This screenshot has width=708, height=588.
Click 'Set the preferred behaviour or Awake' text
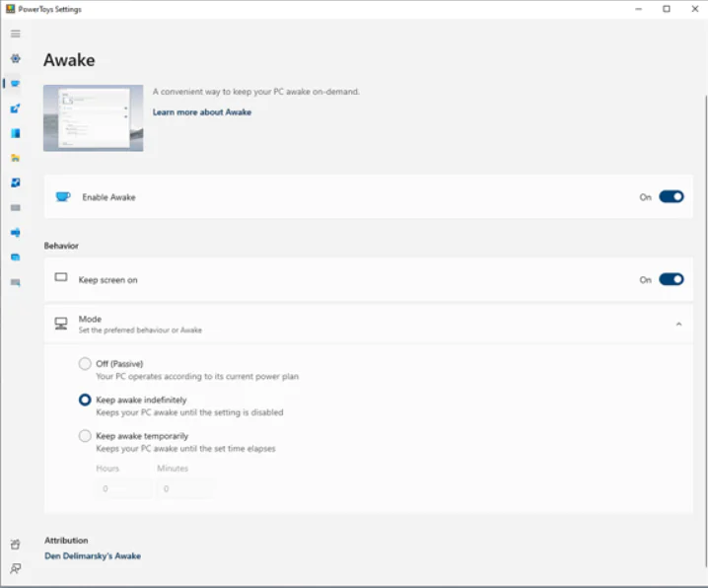point(140,331)
